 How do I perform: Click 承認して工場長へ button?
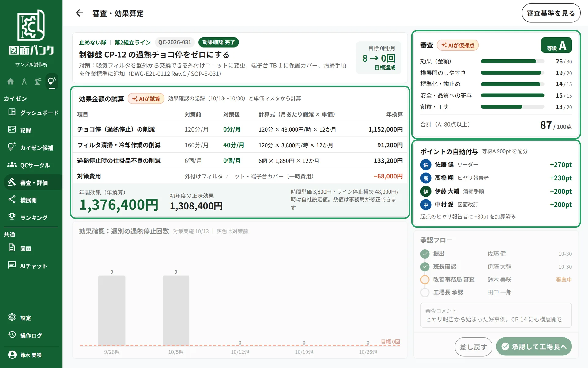pos(534,347)
